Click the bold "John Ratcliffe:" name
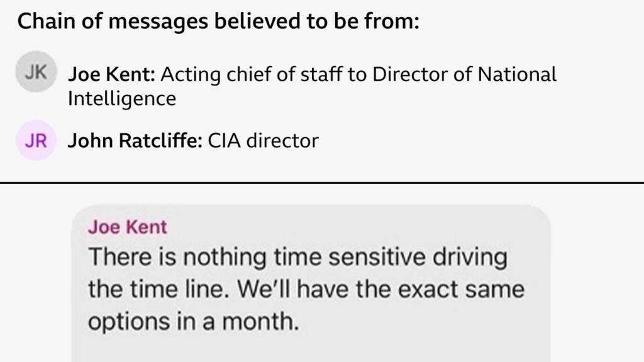Viewport: 644px width, 362px height. click(135, 140)
